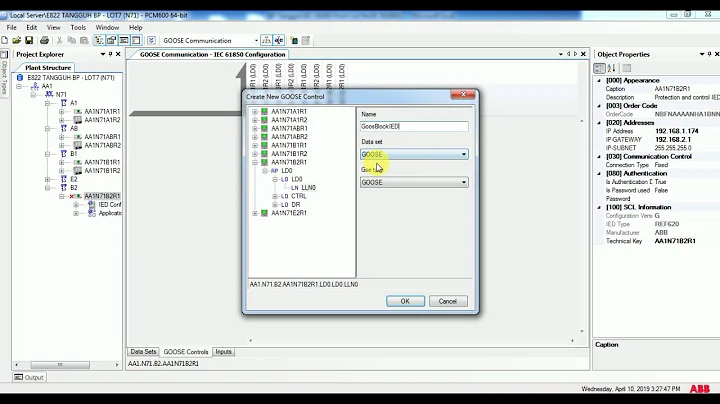This screenshot has width=720, height=404.
Task: Toggle the Output window toolbar icon
Action: coord(124,40)
